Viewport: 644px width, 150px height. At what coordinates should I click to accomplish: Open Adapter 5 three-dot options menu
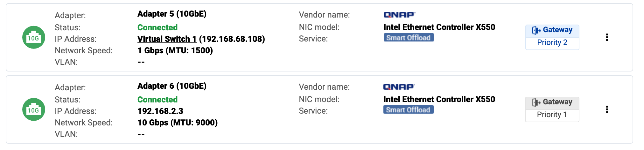point(607,37)
